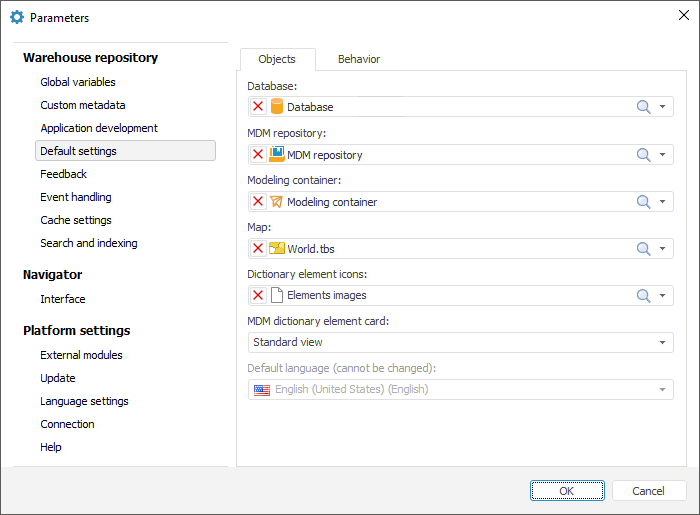700x515 pixels.
Task: Clear the World.tbs map selection
Action: point(258,249)
